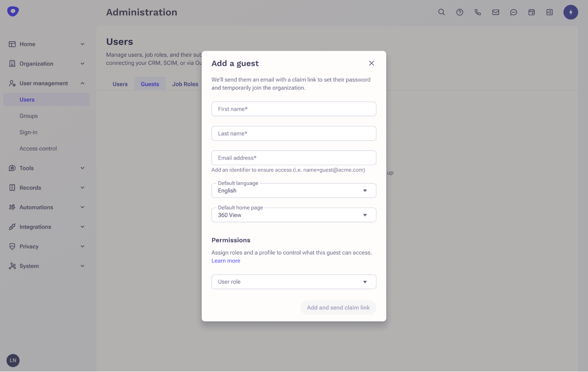Open the Groups section
588x372 pixels.
(x=28, y=116)
